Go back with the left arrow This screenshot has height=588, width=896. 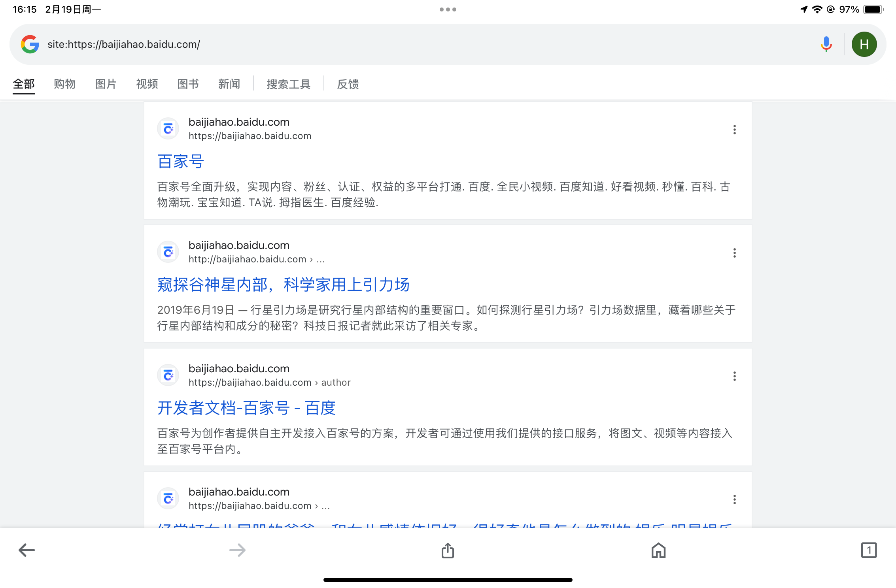pyautogui.click(x=27, y=550)
